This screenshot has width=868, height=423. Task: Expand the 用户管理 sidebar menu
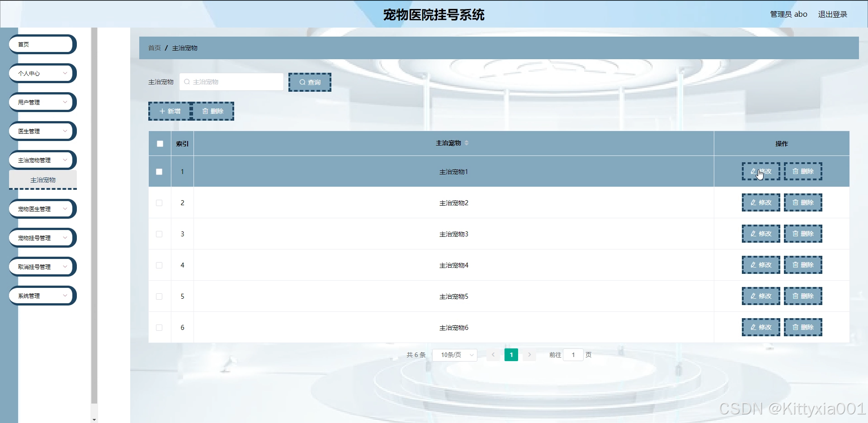[42, 102]
